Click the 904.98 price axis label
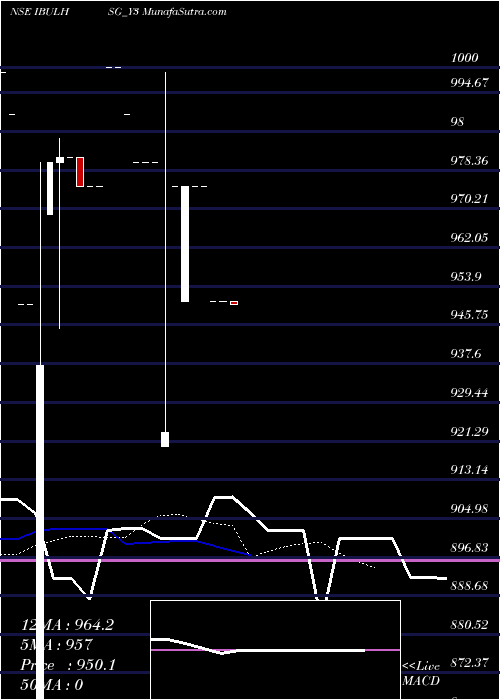Screen dimensions: 500x700 (x=469, y=508)
